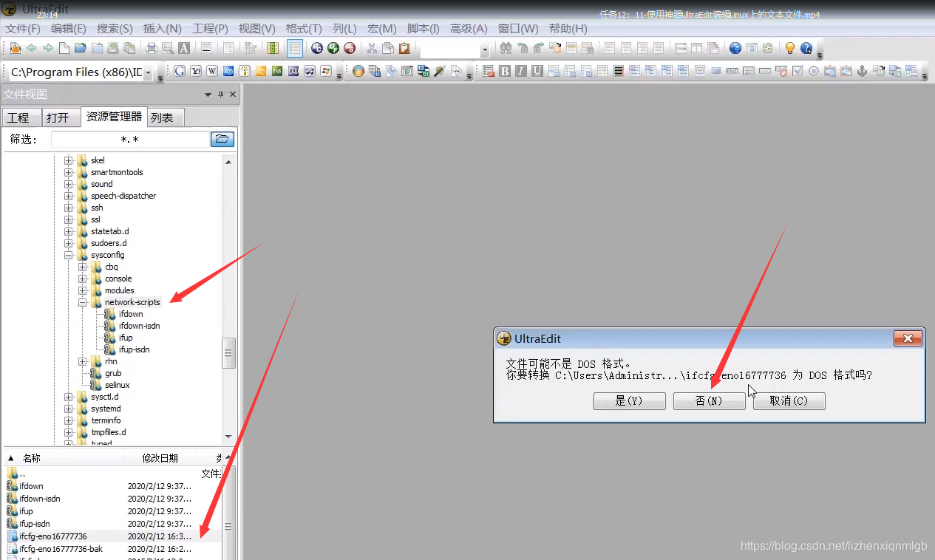The width and height of the screenshot is (935, 560).
Task: Collapse the network-scripts folder node
Action: [83, 302]
